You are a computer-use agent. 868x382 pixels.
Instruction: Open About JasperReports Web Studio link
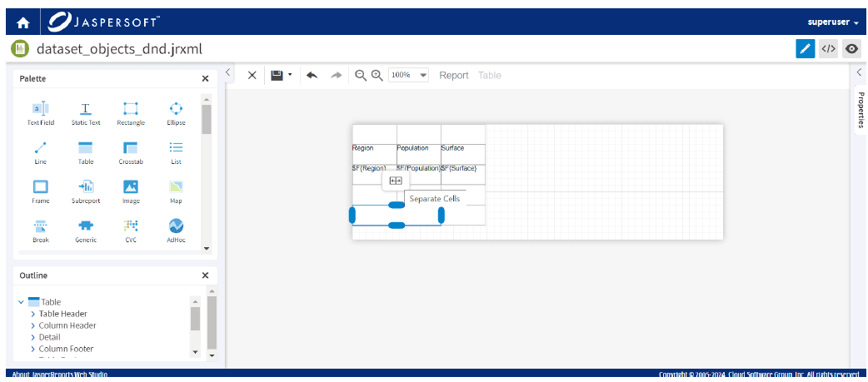[x=60, y=375]
